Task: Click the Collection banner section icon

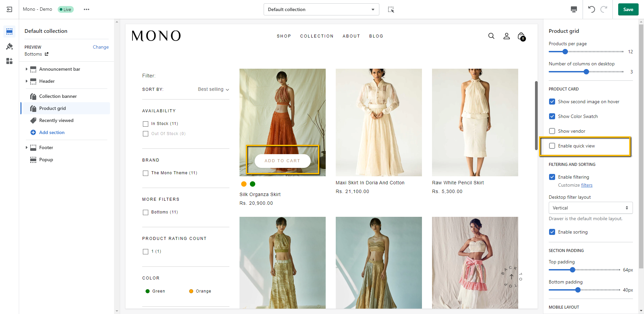Action: click(x=33, y=97)
